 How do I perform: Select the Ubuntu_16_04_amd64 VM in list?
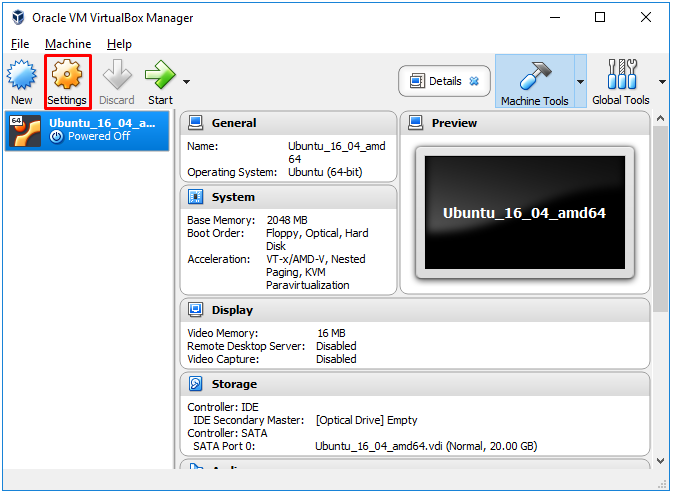87,130
